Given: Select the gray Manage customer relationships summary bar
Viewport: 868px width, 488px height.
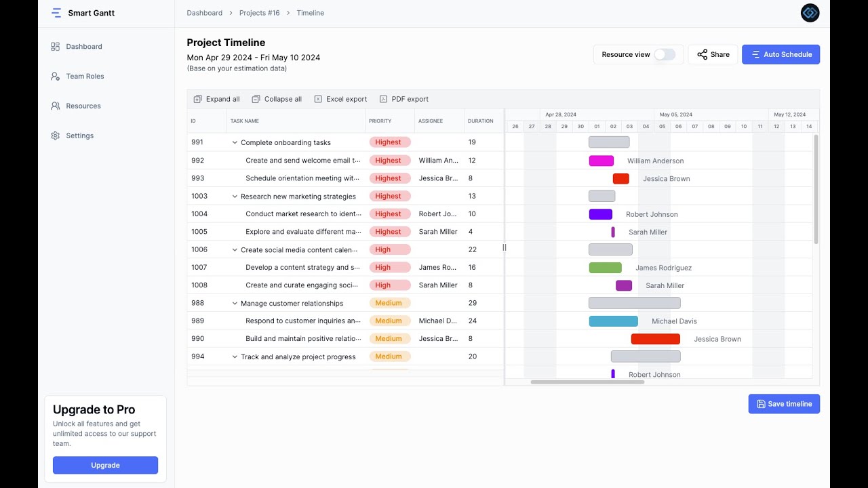Looking at the screenshot, I should coord(635,304).
